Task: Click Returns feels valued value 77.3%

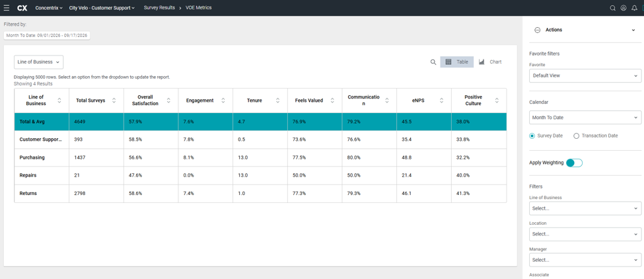Action: coord(299,194)
